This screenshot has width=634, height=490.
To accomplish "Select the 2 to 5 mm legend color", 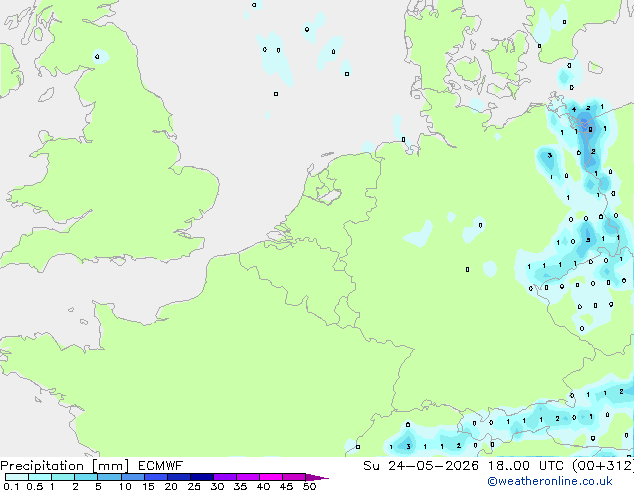I will click(86, 477).
